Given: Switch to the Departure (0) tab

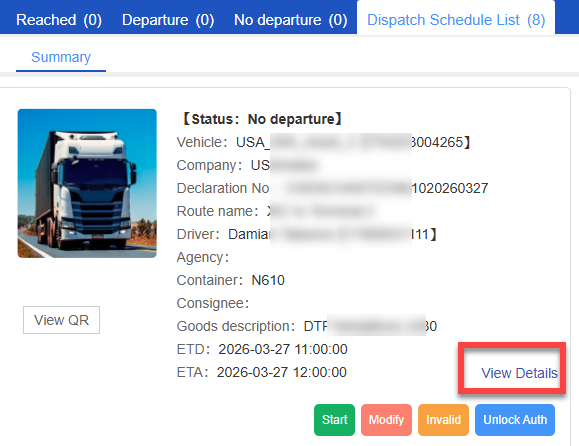Looking at the screenshot, I should 168,20.
